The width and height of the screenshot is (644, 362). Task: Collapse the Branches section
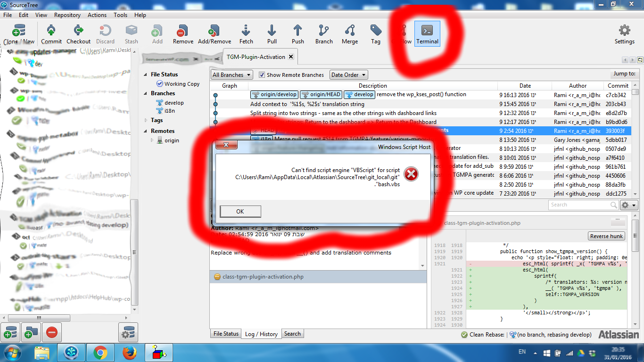click(146, 93)
